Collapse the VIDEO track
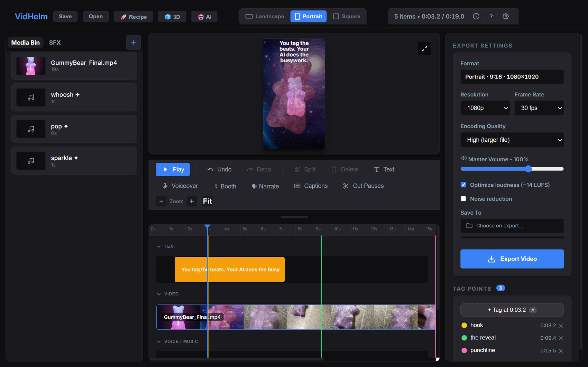The image size is (588, 367). 159,294
